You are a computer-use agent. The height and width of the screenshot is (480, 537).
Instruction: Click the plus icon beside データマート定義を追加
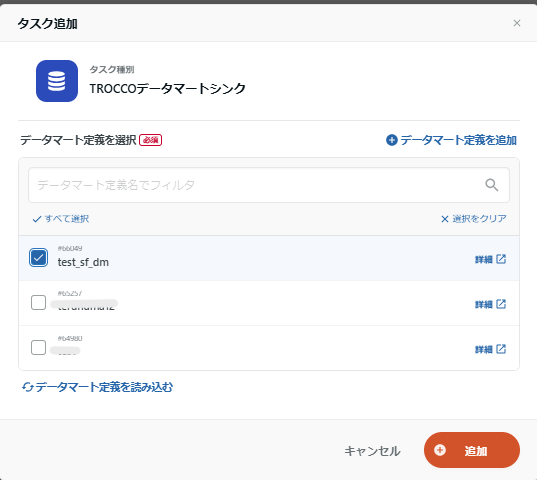click(x=392, y=140)
